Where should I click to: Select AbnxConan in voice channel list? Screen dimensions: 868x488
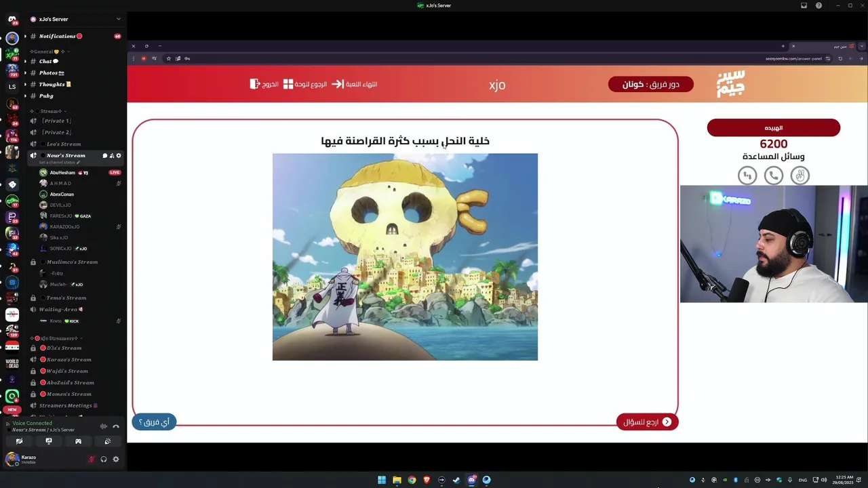(x=80, y=194)
